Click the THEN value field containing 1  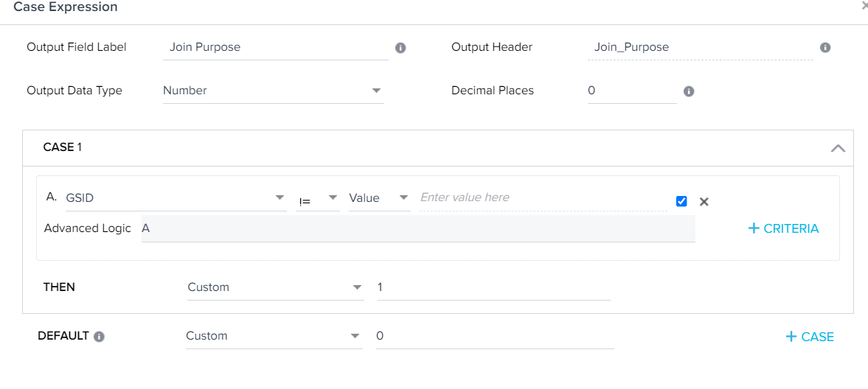click(494, 288)
